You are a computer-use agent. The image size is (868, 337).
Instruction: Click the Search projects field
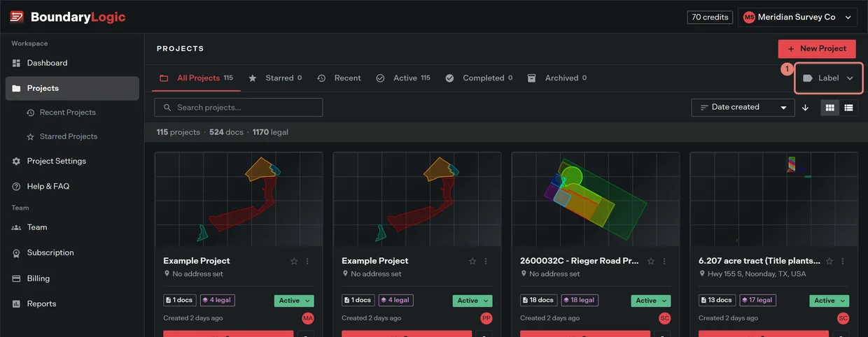click(239, 107)
